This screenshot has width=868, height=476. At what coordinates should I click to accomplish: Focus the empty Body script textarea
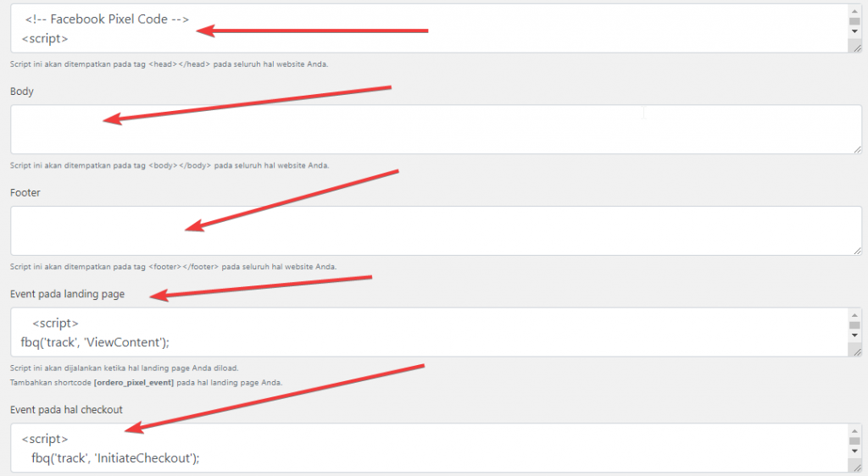437,130
